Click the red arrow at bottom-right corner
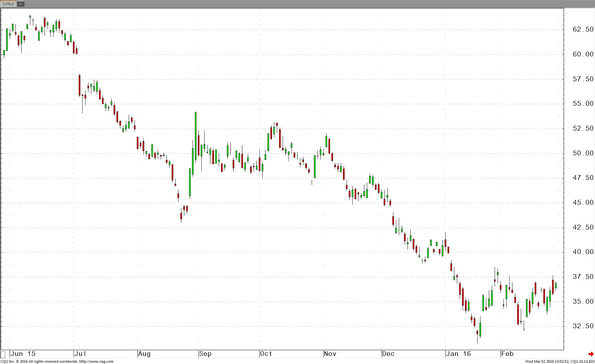This screenshot has height=364, width=595. pyautogui.click(x=591, y=354)
